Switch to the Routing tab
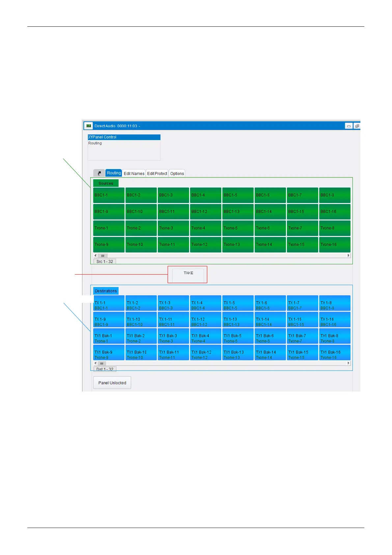 click(114, 173)
